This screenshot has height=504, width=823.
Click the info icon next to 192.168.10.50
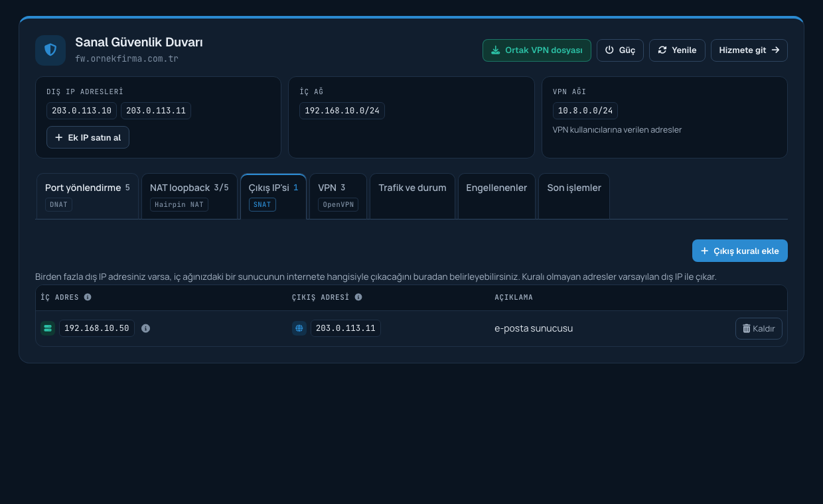146,328
